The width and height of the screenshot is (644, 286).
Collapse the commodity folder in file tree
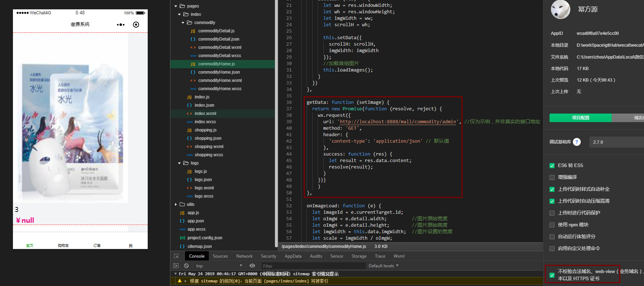pyautogui.click(x=183, y=23)
